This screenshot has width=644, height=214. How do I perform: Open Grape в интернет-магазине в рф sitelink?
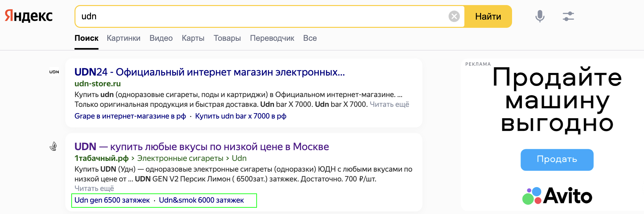[x=130, y=116]
